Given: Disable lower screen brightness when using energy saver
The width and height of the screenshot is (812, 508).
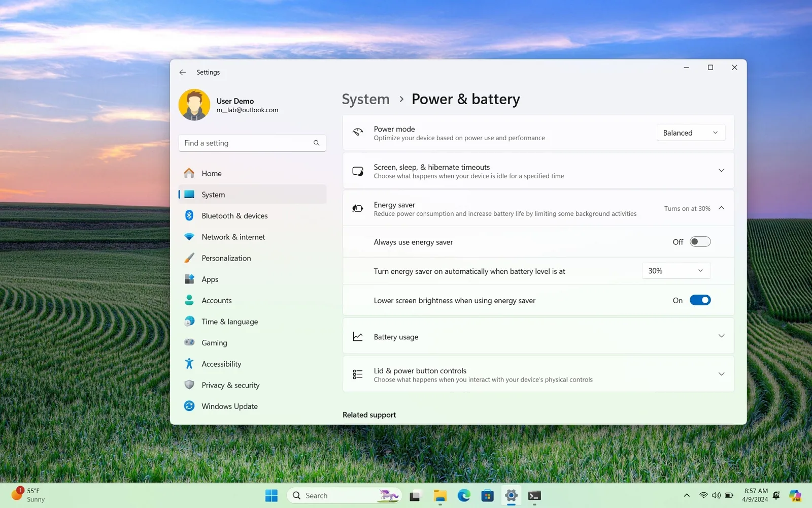Looking at the screenshot, I should 700,300.
